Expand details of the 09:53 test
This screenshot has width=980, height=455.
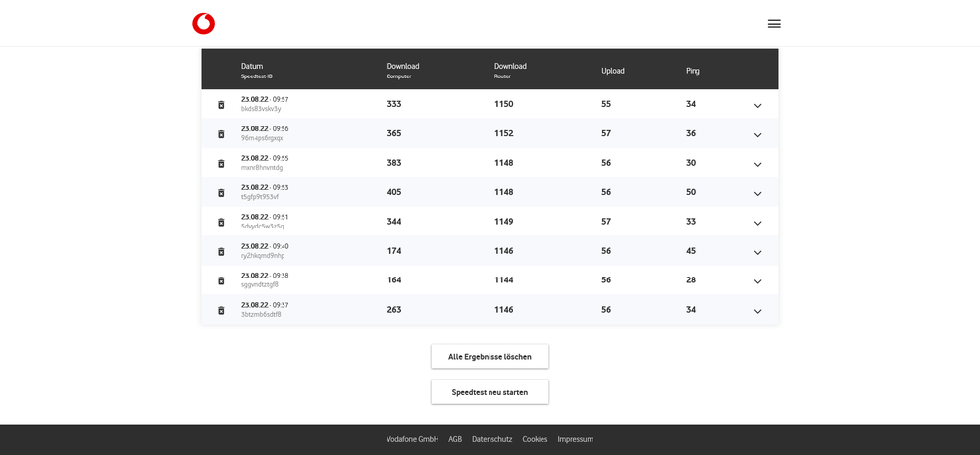[757, 194]
